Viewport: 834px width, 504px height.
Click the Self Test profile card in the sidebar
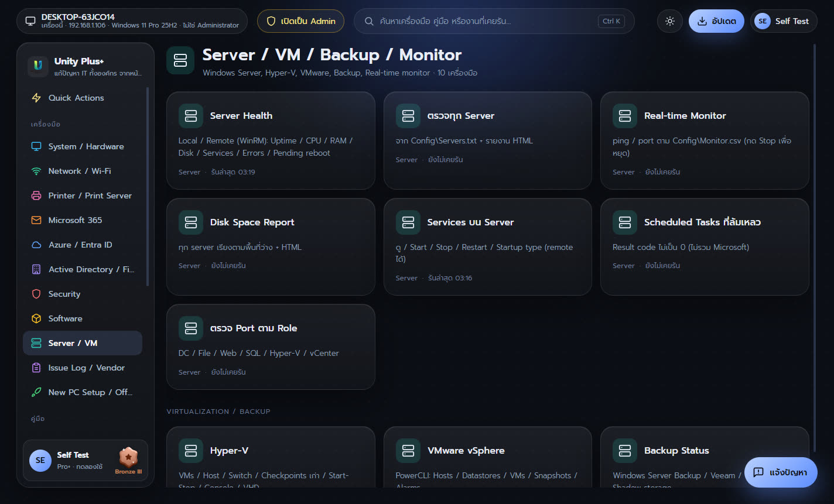(86, 461)
